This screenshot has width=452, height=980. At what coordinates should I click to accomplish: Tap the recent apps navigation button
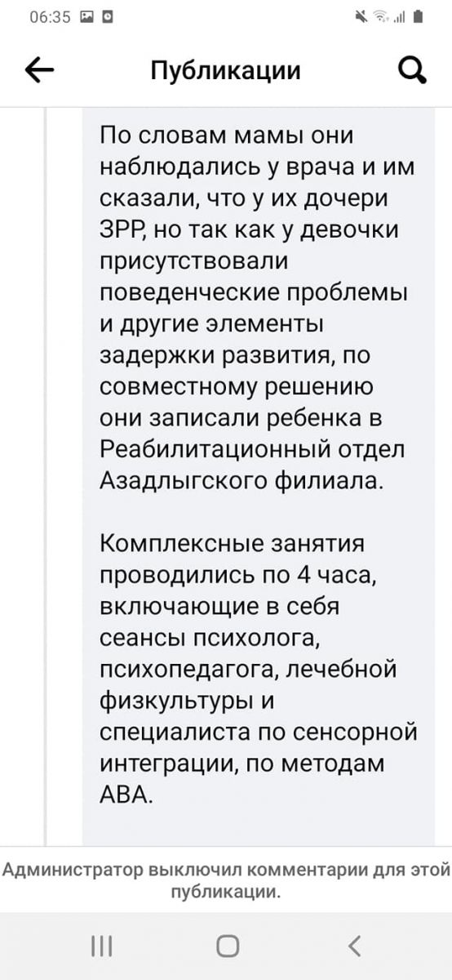pos(101,946)
